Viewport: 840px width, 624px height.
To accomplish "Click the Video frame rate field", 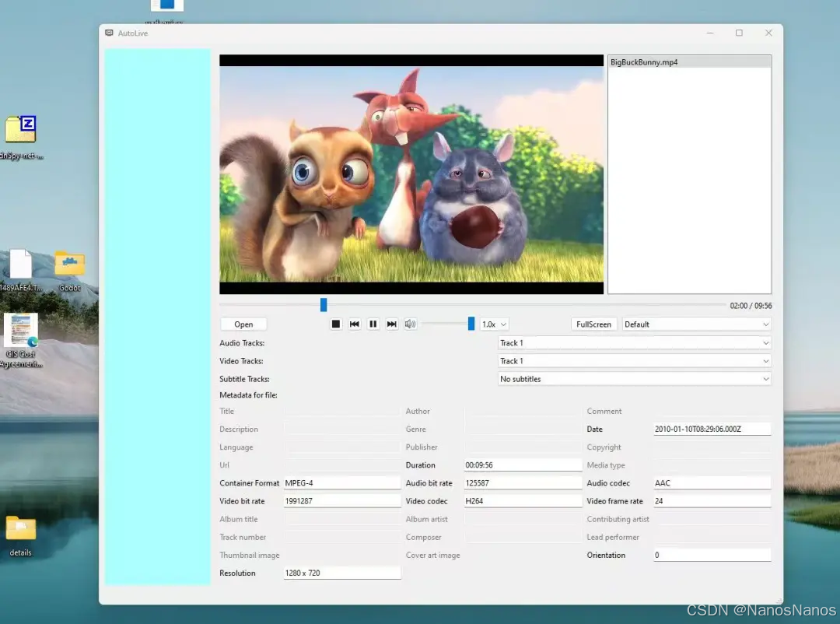I will click(x=712, y=501).
